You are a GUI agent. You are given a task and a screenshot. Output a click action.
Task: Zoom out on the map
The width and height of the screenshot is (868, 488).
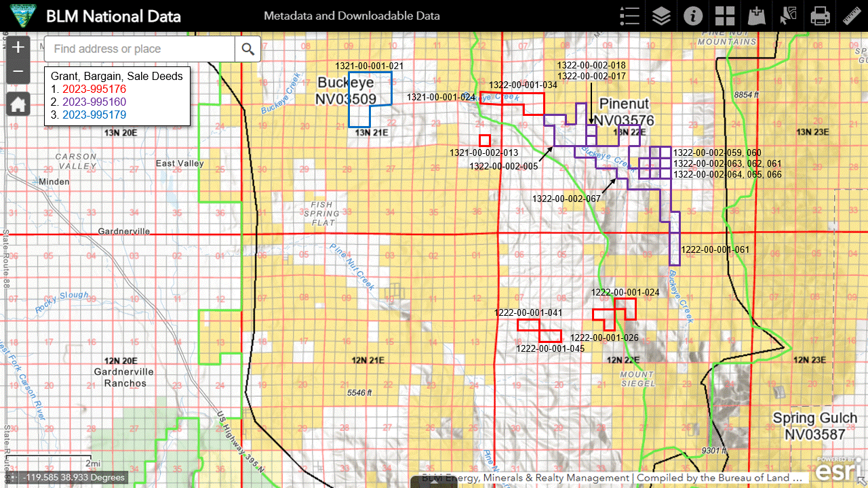[18, 71]
